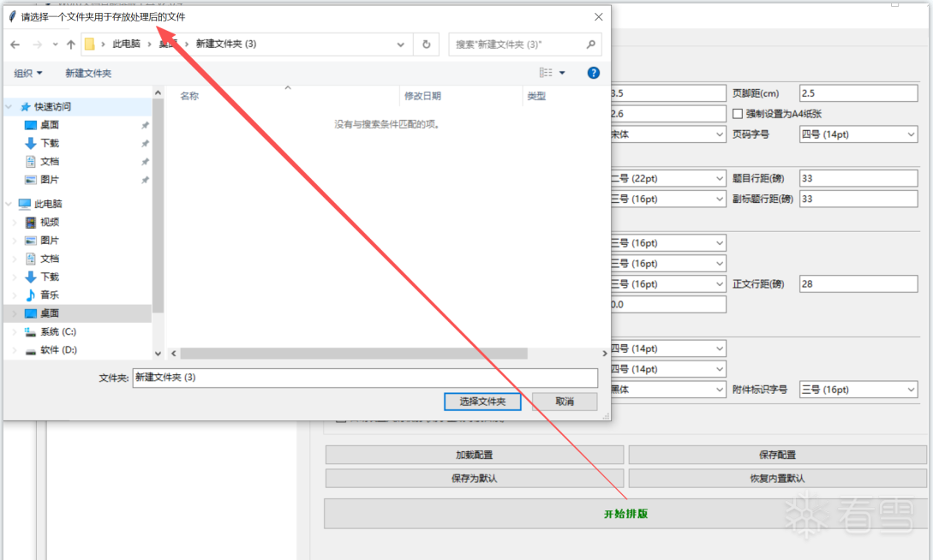933x560 pixels.
Task: Click 新建文件夹 in toolbar
Action: 88,74
